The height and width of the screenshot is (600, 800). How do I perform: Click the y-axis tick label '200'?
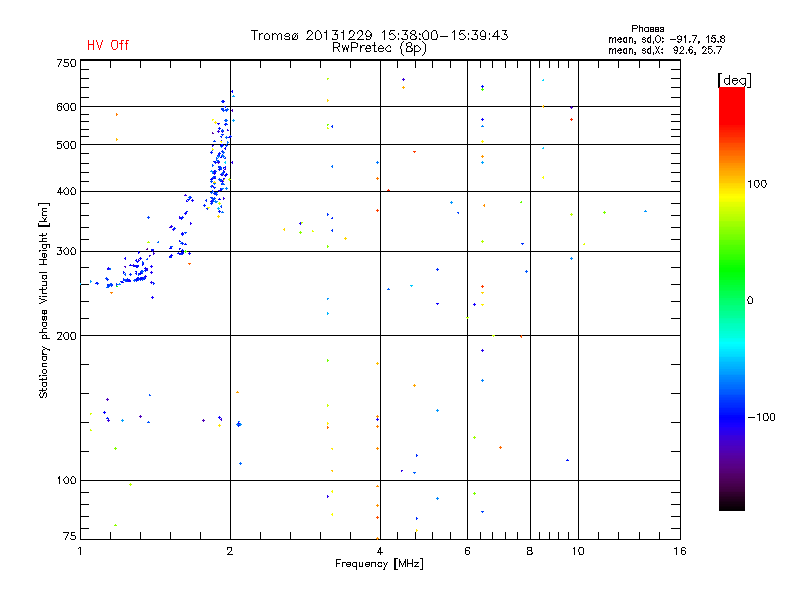tap(66, 336)
